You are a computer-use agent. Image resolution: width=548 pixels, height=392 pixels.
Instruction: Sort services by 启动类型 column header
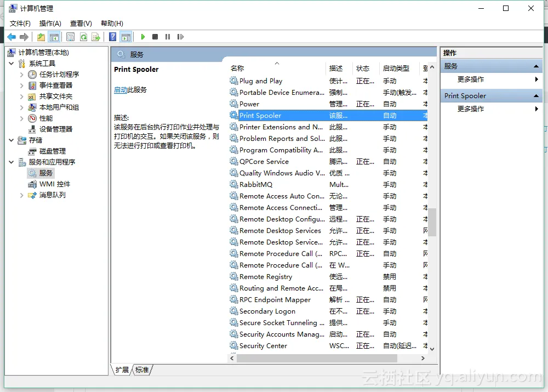click(396, 69)
